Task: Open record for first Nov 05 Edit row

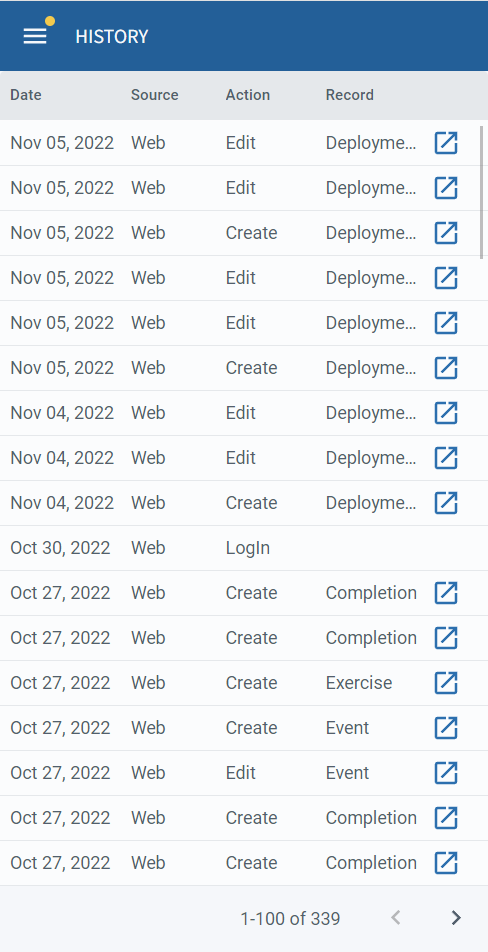Action: 446,143
